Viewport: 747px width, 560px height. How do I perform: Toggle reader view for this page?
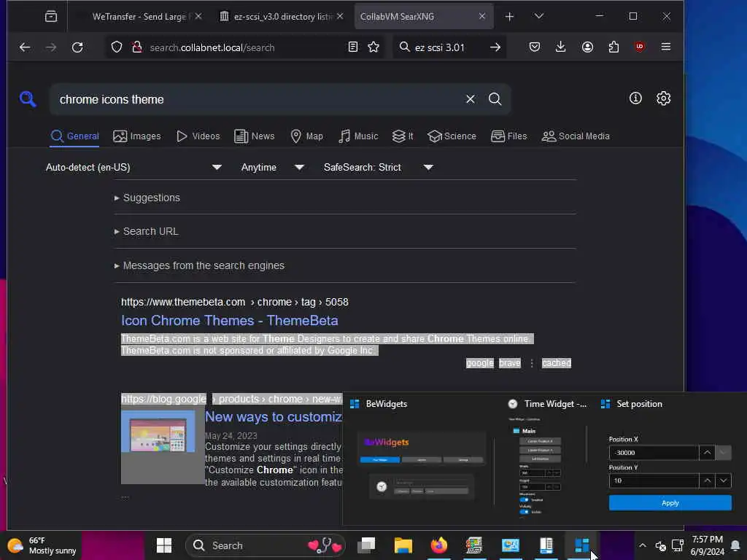[353, 47]
